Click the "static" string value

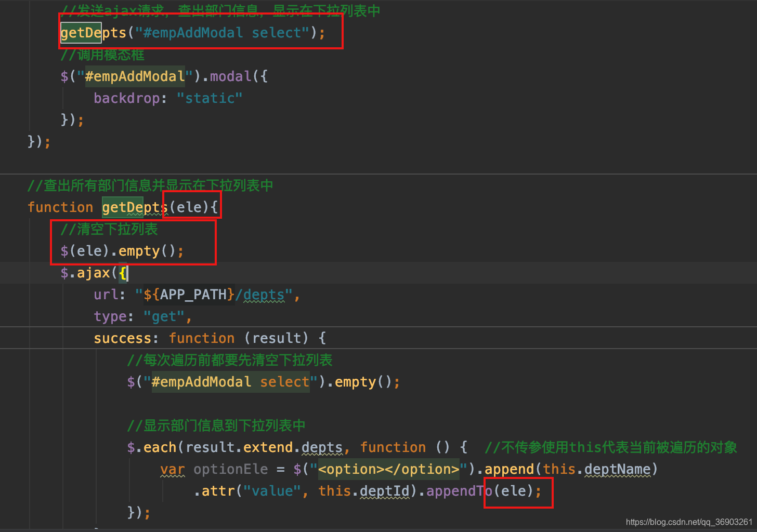click(x=210, y=98)
